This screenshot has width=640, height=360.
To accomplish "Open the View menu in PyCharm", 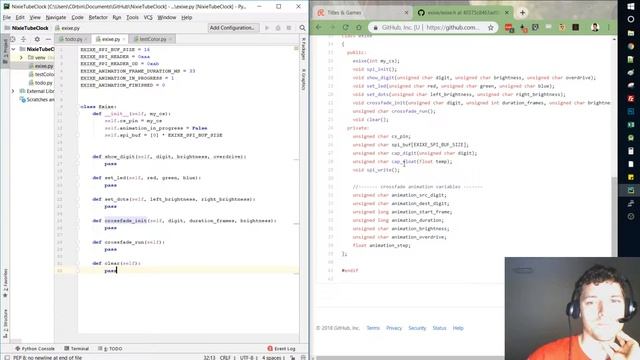I will click(35, 18).
